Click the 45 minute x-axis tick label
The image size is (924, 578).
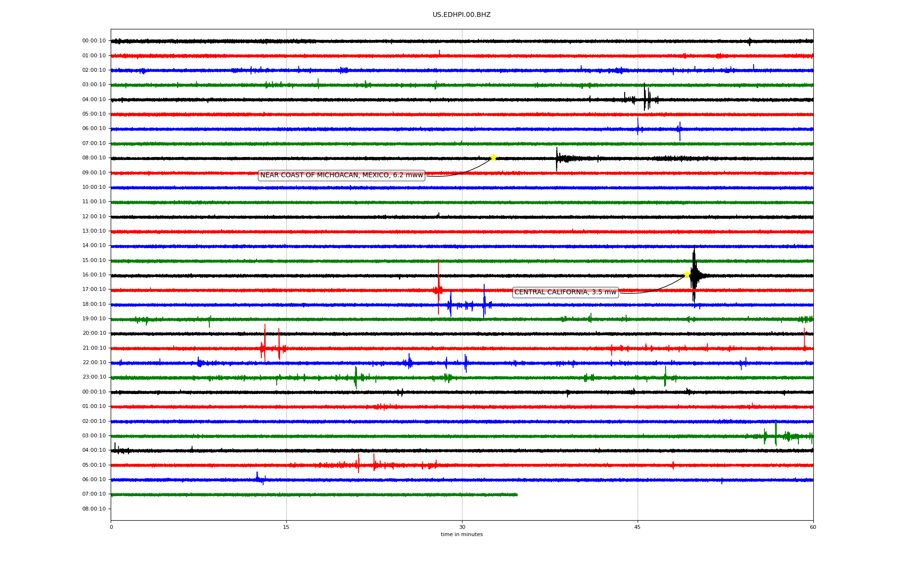pos(638,527)
